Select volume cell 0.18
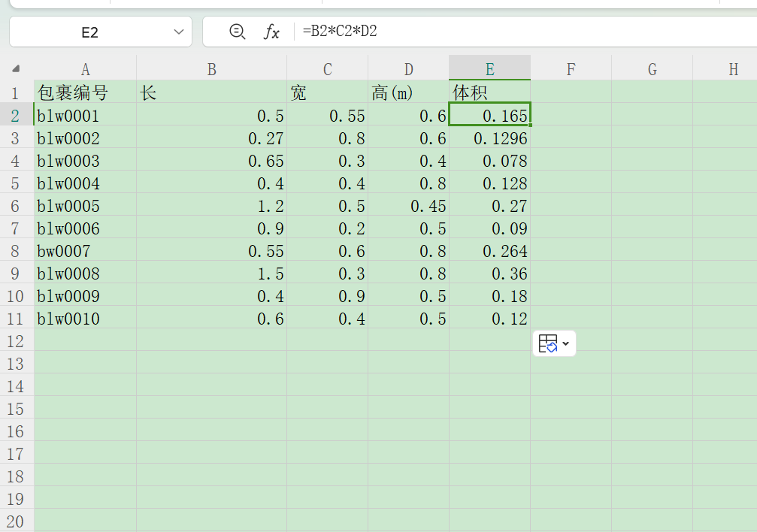 tap(489, 295)
